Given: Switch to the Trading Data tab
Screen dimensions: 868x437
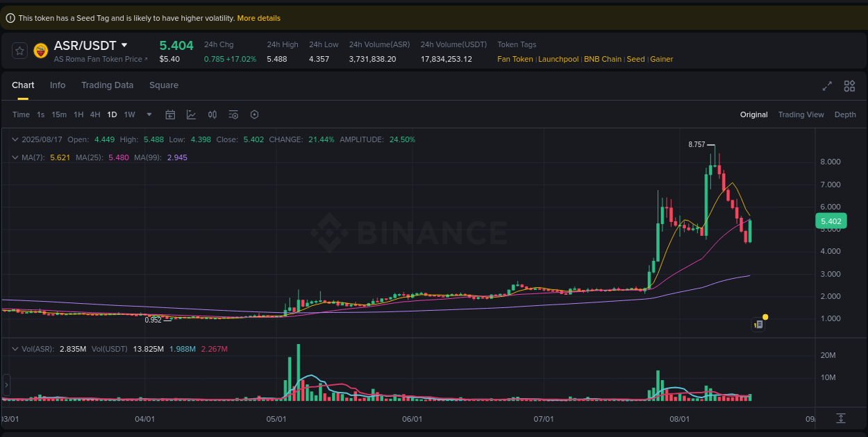Looking at the screenshot, I should 108,85.
